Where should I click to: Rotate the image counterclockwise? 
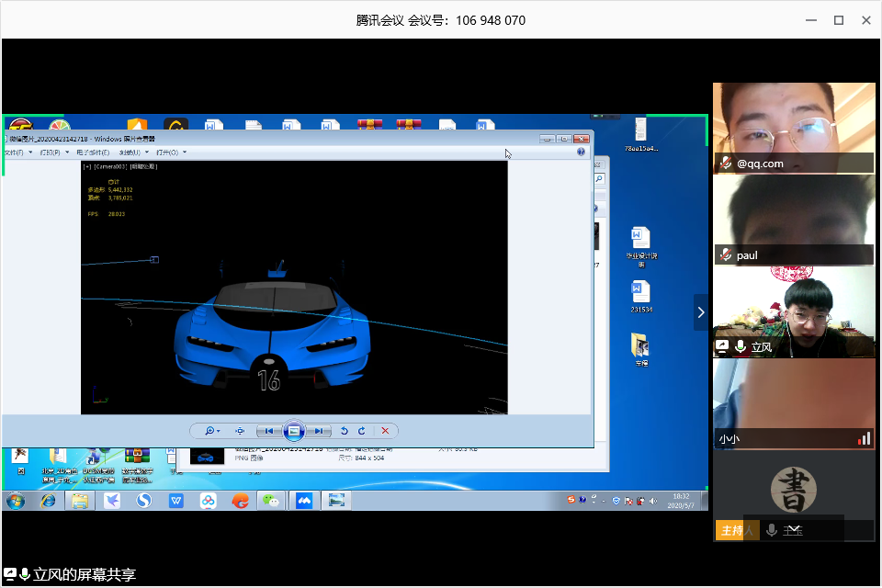[345, 430]
